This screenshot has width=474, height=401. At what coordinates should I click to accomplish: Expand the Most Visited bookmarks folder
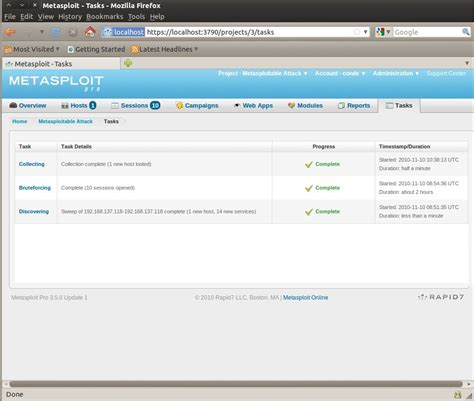coord(32,49)
